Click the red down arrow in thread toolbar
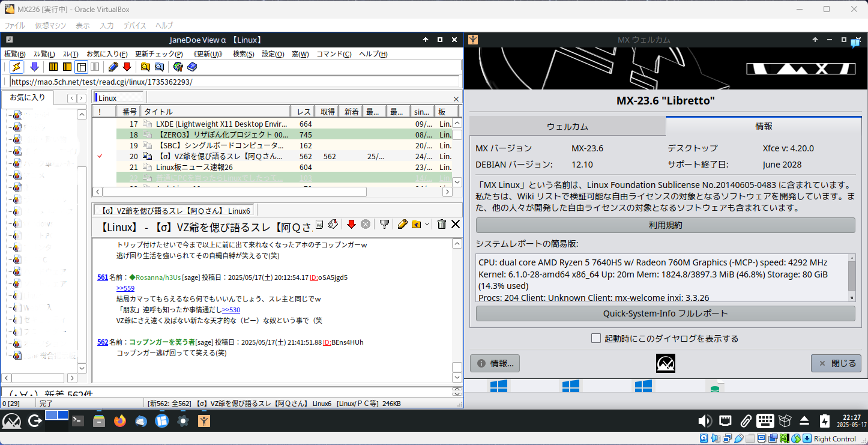The image size is (868, 445). click(352, 224)
